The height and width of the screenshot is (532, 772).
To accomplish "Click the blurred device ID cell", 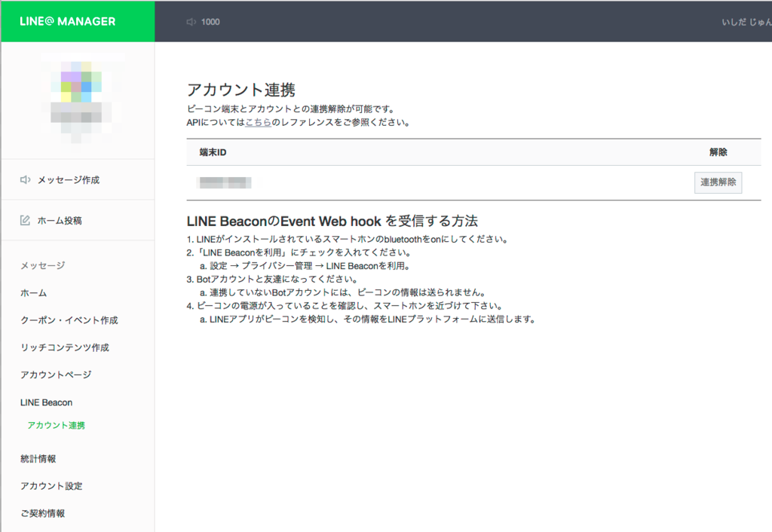I will (224, 183).
